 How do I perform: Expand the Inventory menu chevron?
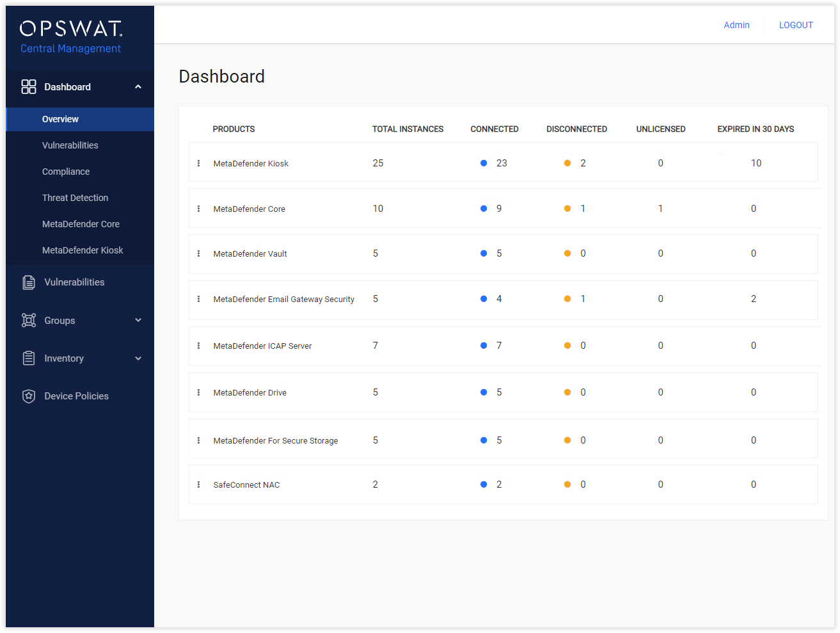point(138,358)
